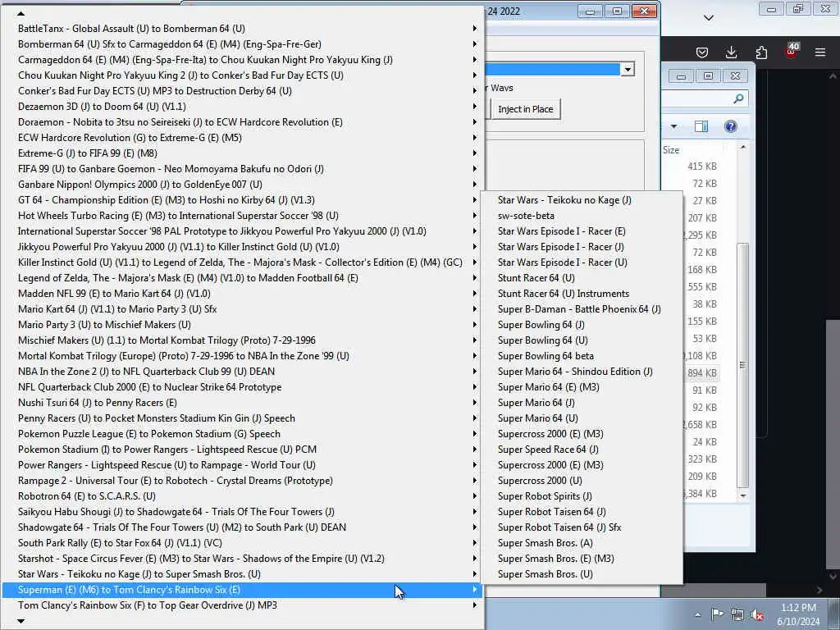Open Tom Clancy's Rainbow Six (F) to Top Gear Overdrive submenu
This screenshot has height=630, width=840.
coord(243,605)
